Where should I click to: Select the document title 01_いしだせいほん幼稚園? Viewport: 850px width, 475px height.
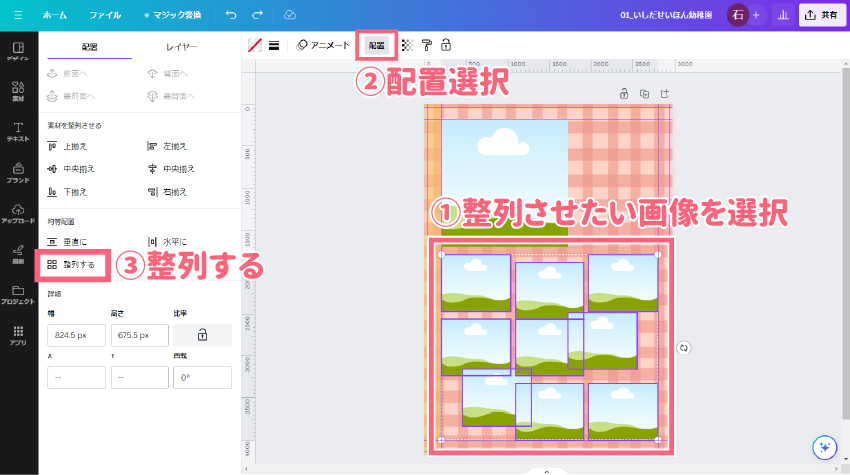pyautogui.click(x=666, y=15)
